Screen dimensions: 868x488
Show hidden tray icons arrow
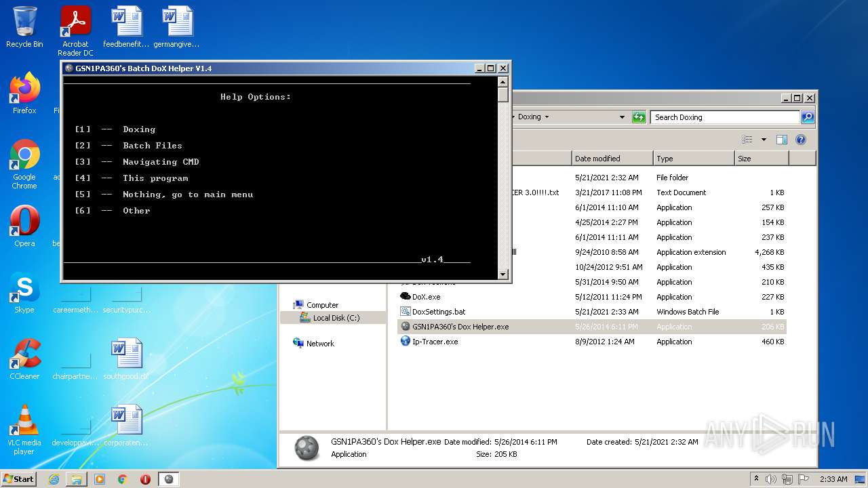[x=756, y=479]
